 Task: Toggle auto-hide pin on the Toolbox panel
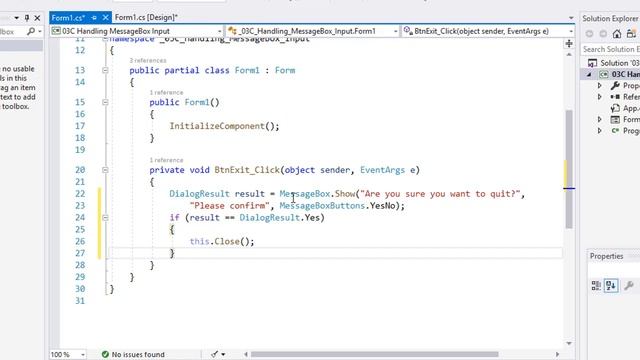(x=27, y=18)
